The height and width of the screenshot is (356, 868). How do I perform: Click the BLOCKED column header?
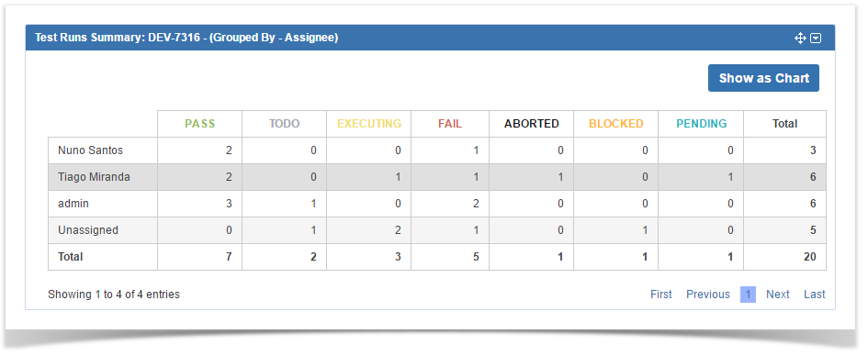(x=616, y=124)
